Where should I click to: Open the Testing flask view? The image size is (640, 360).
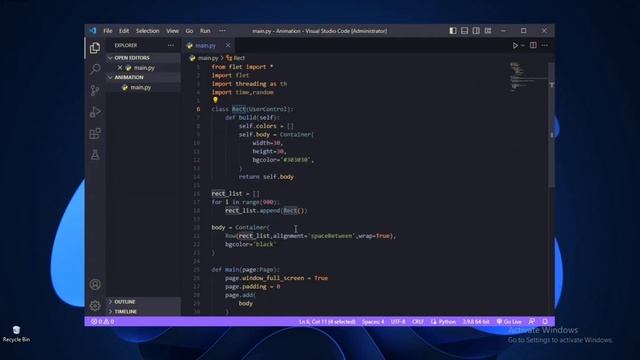point(95,155)
